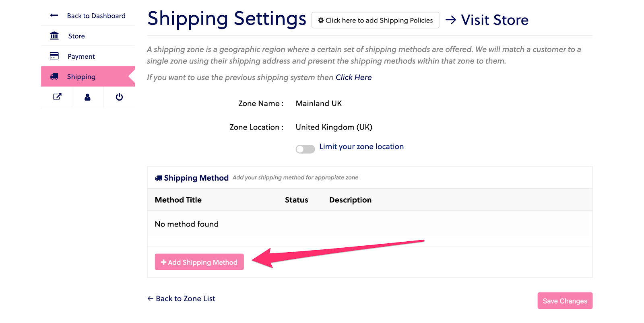Click the Shipping truck icon in sidebar
Image resolution: width=644 pixels, height=323 pixels.
point(54,76)
